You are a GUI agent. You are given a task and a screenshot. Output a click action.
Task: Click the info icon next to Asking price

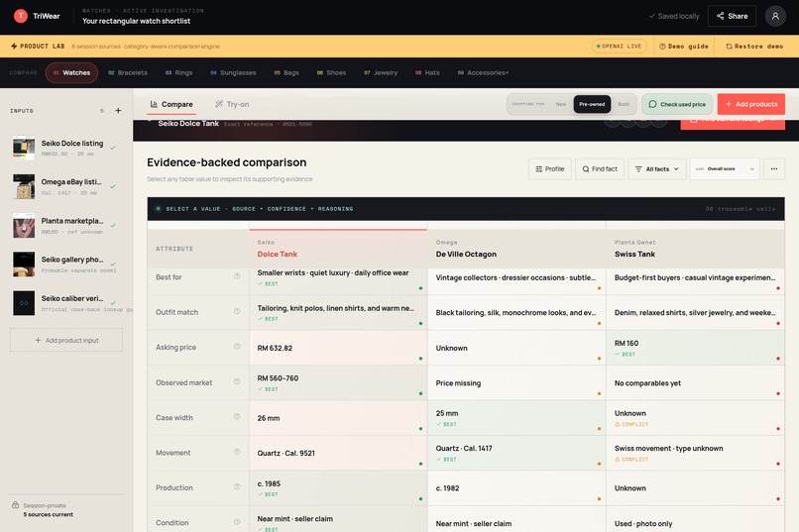point(237,347)
